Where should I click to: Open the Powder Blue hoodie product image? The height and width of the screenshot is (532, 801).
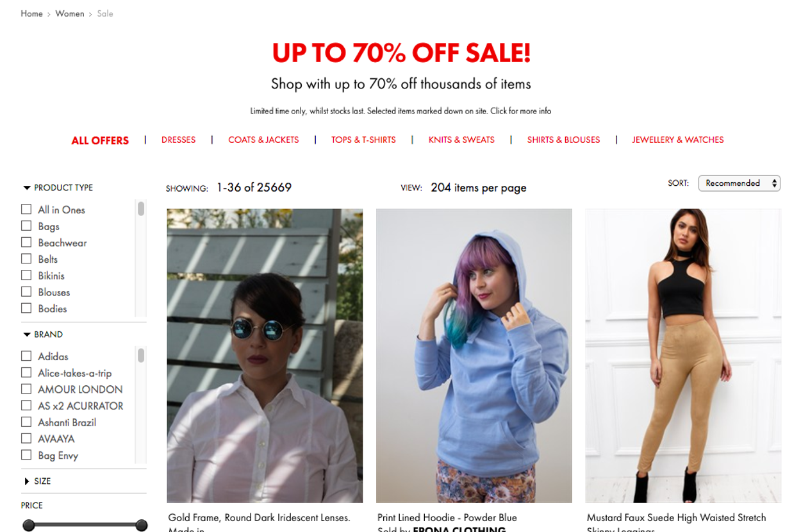coord(474,356)
